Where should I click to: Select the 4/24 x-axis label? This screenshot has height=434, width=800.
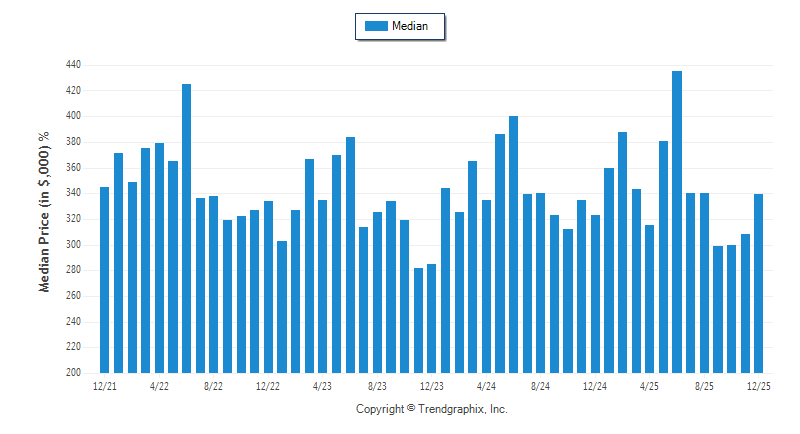(486, 385)
